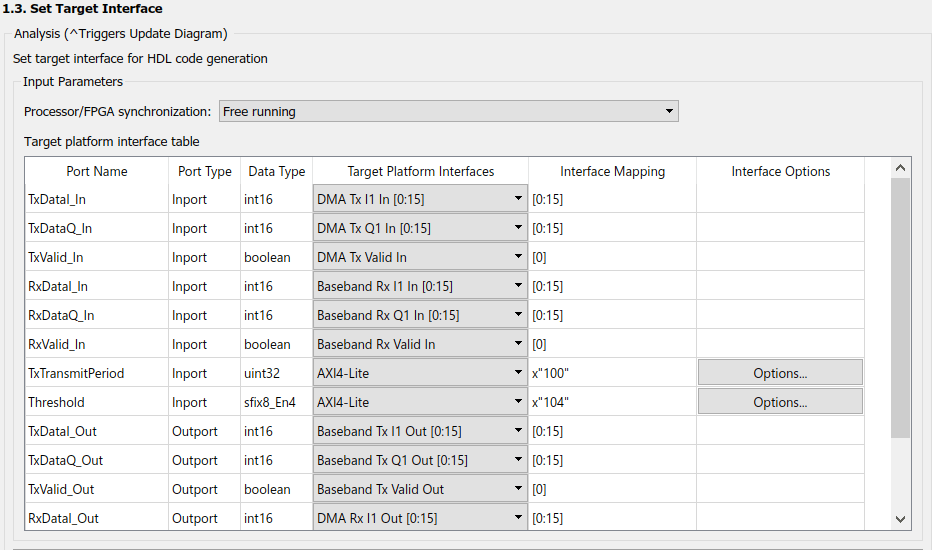Change DMA Tx Valid In interface selection
The height and width of the screenshot is (550, 932).
pos(420,257)
